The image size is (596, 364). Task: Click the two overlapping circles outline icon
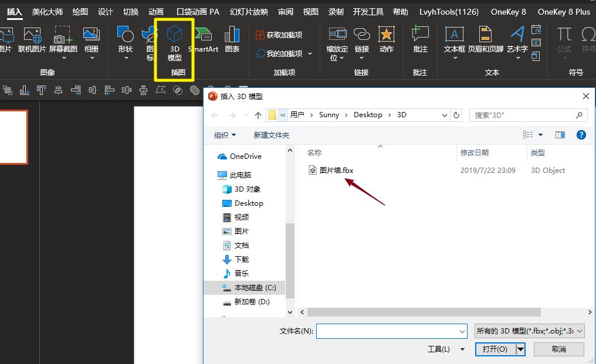[178, 90]
